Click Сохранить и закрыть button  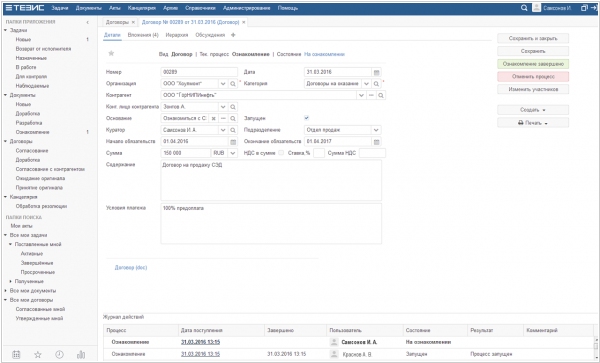pyautogui.click(x=533, y=38)
